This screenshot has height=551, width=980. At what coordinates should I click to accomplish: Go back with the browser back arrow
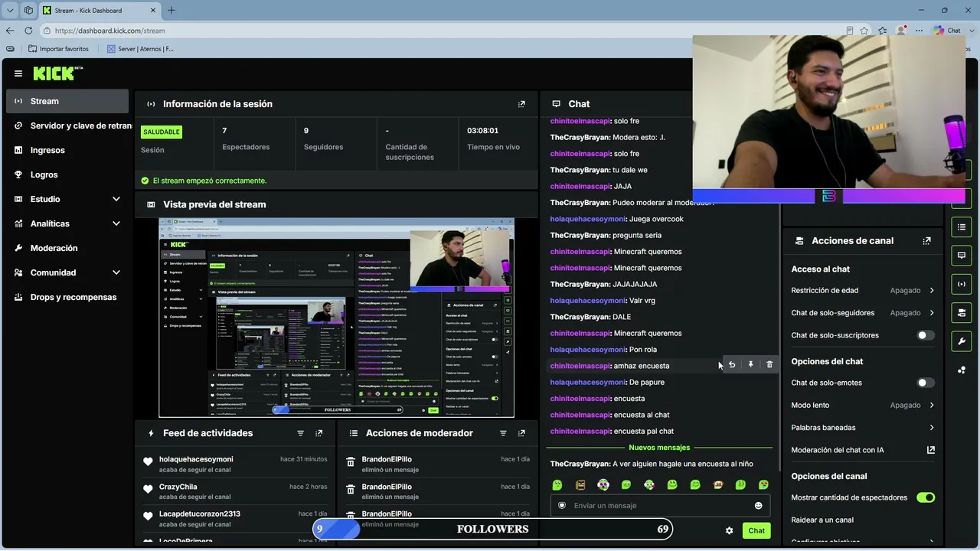(10, 31)
